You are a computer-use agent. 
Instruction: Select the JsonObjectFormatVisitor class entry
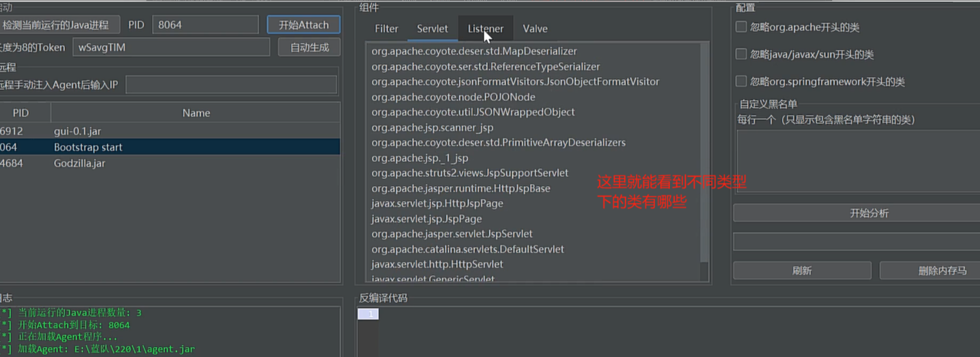click(x=515, y=82)
